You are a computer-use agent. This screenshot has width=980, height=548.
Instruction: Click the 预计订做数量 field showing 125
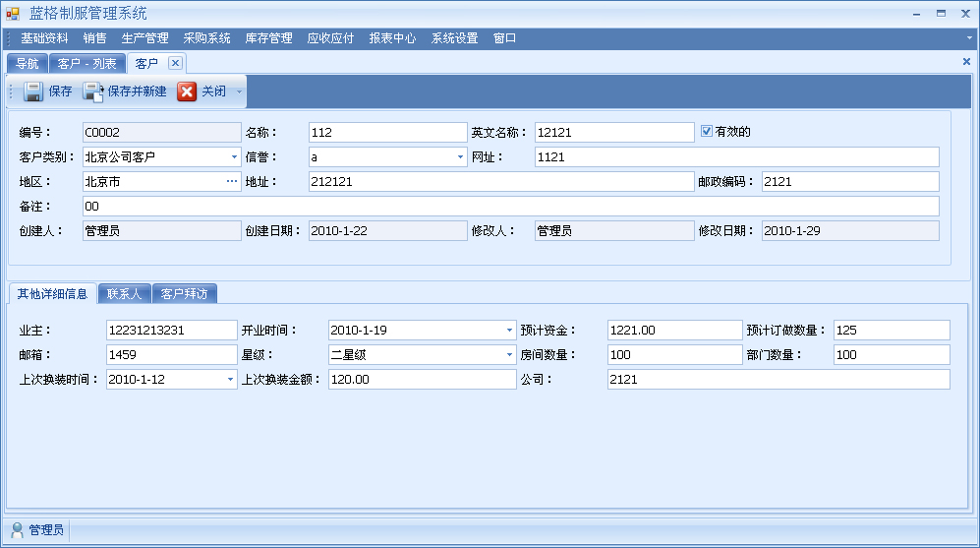click(892, 331)
